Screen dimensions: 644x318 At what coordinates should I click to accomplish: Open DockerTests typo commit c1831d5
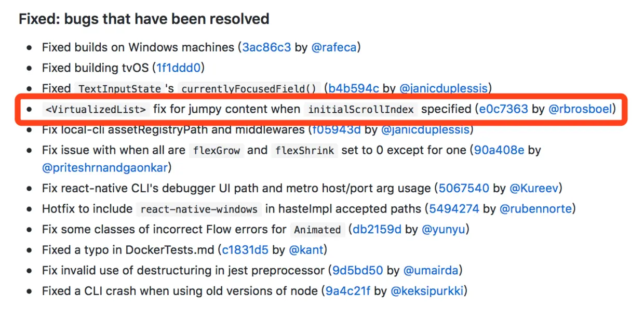(245, 250)
